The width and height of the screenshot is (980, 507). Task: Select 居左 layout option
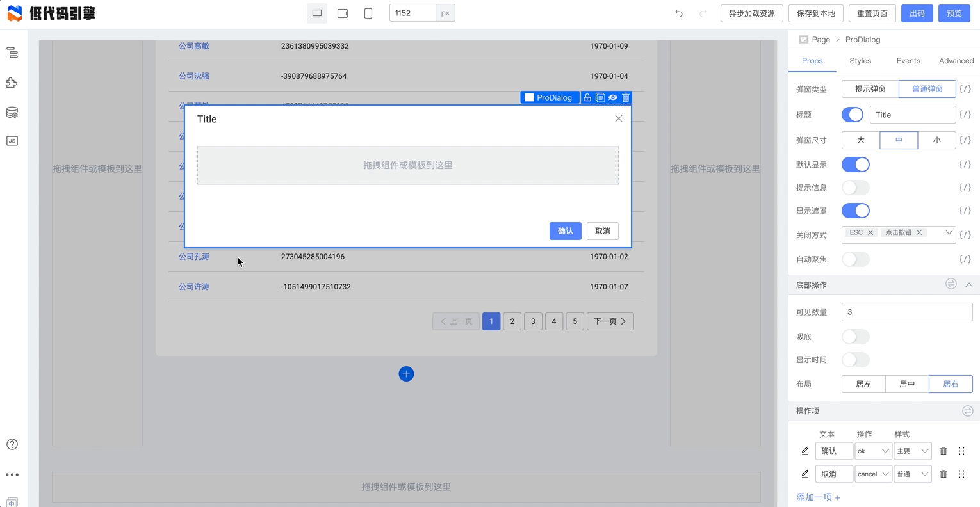pyautogui.click(x=863, y=384)
